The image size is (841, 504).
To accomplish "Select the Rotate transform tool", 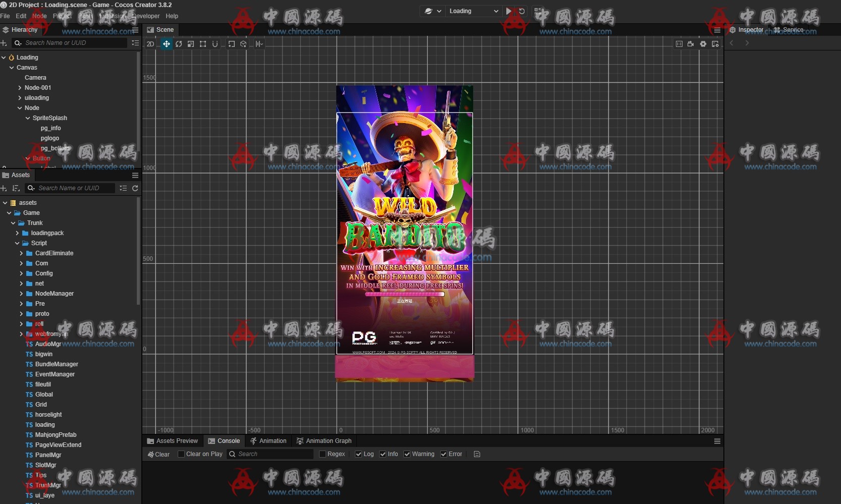I will click(x=179, y=44).
